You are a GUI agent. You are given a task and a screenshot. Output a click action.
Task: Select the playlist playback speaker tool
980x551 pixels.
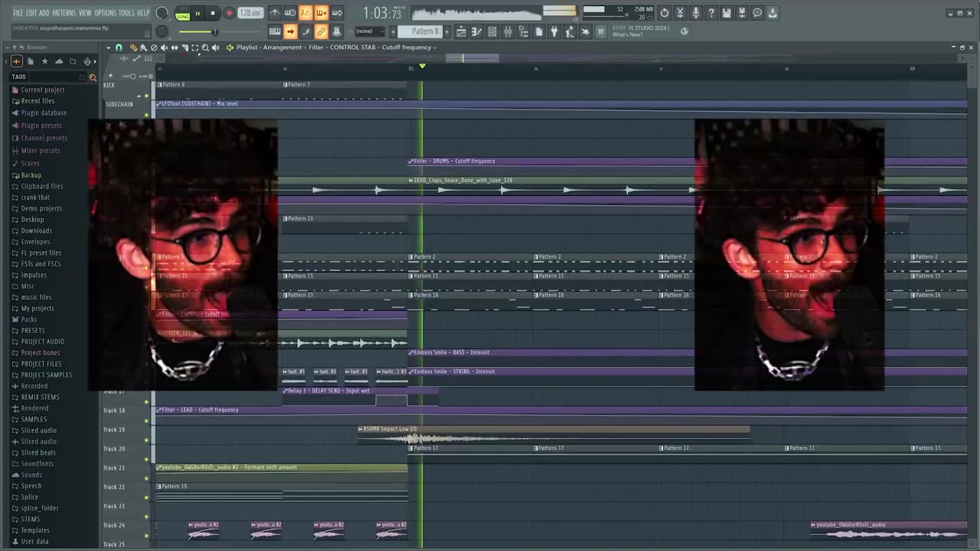[x=215, y=47]
